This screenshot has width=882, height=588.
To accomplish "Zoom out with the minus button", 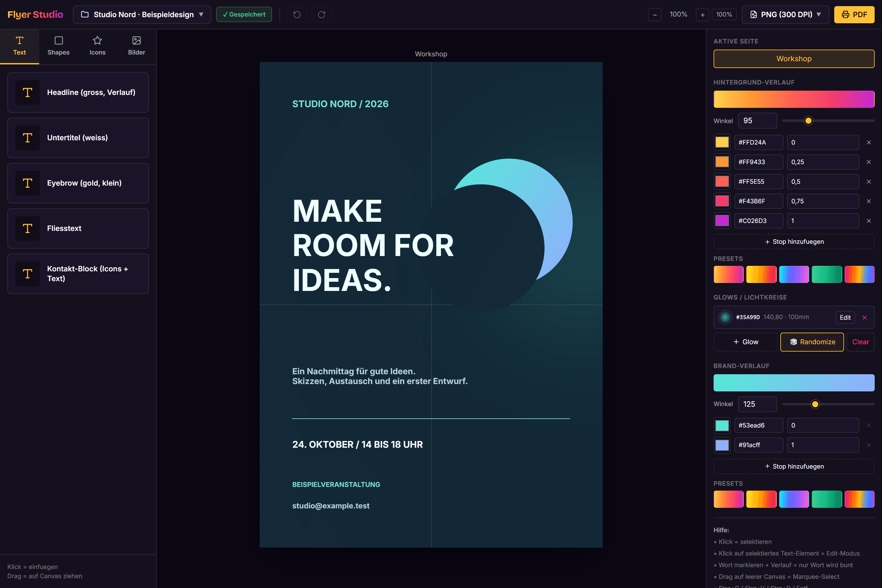I will click(x=654, y=15).
